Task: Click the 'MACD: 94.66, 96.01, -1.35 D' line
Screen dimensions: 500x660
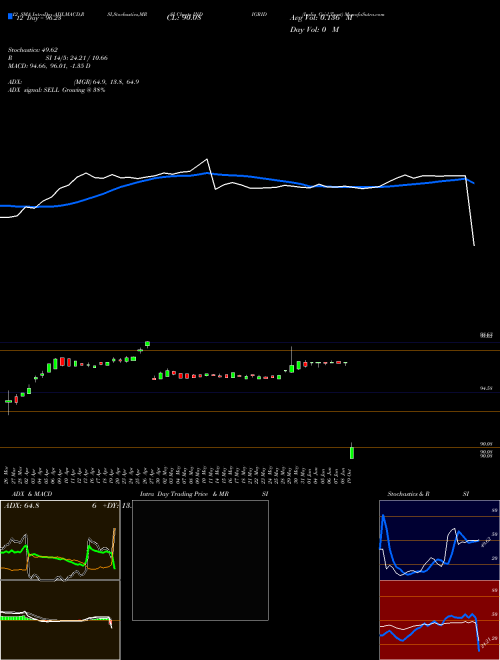Action: click(x=49, y=66)
